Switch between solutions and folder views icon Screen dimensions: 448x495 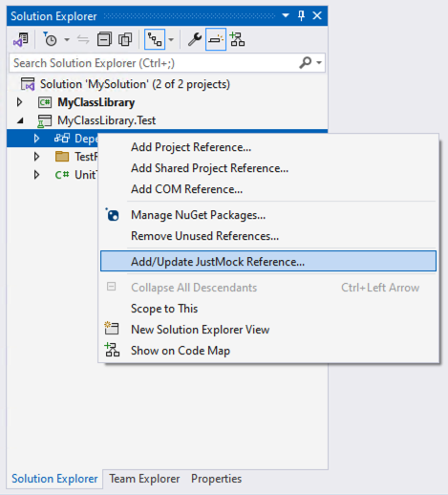coord(21,39)
